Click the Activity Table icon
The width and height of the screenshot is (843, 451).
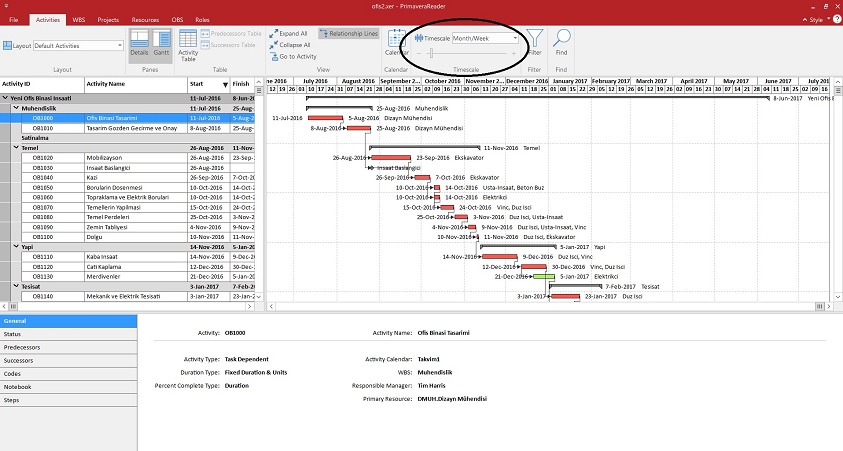tap(188, 44)
